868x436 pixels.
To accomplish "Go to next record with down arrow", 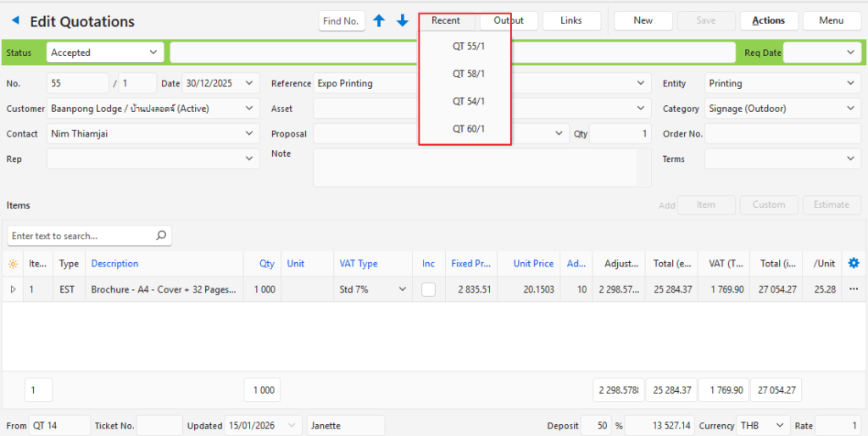I will (403, 20).
